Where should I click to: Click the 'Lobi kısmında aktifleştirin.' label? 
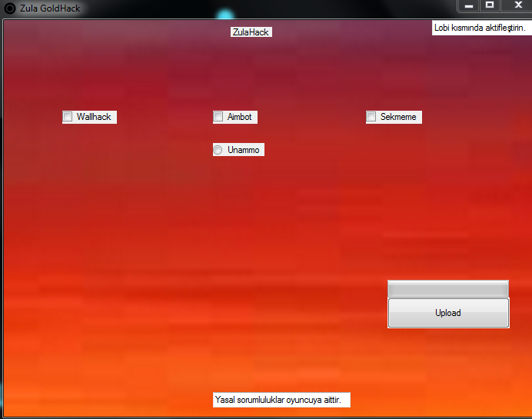tap(480, 28)
